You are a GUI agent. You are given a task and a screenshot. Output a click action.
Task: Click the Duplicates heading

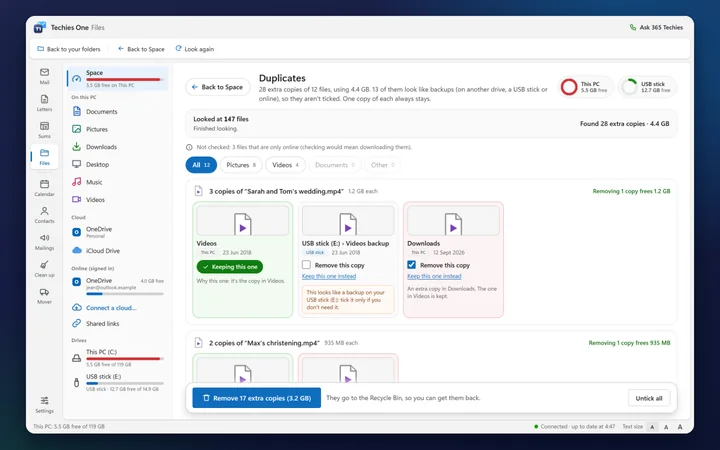tap(282, 78)
